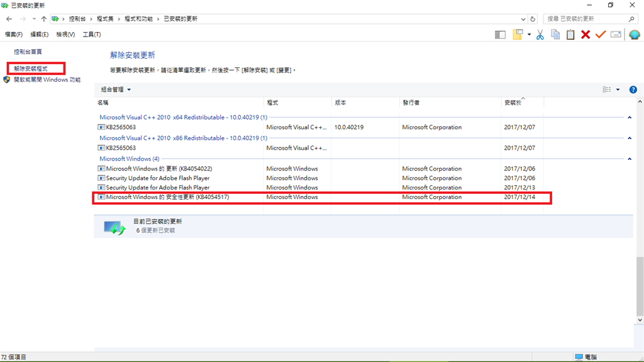The height and width of the screenshot is (362, 644).
Task: Sort by the 發行者 column header
Action: coord(450,103)
